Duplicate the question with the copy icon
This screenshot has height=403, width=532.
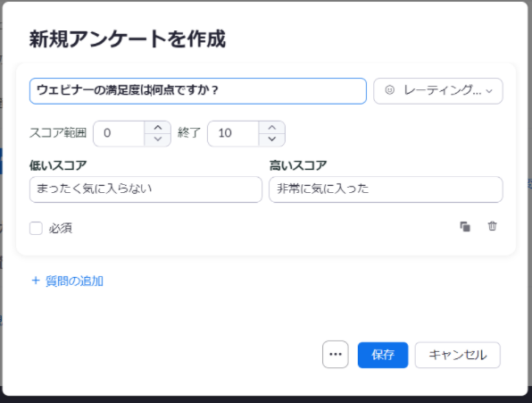click(x=465, y=226)
